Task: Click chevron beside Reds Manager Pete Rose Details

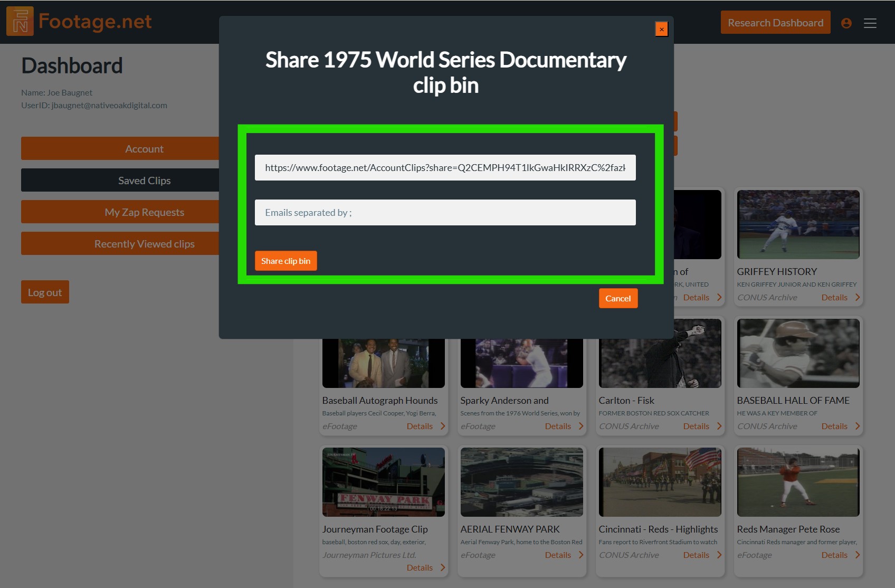Action: click(x=858, y=555)
